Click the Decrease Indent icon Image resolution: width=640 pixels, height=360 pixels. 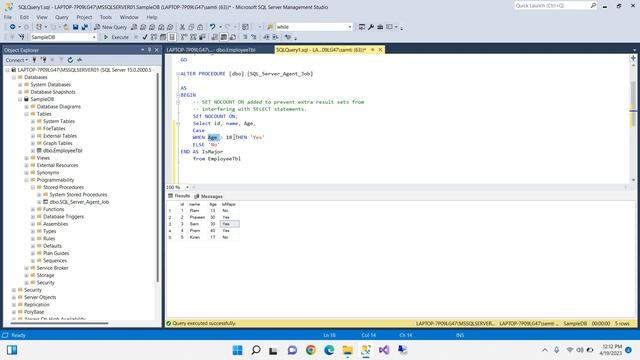coord(266,37)
